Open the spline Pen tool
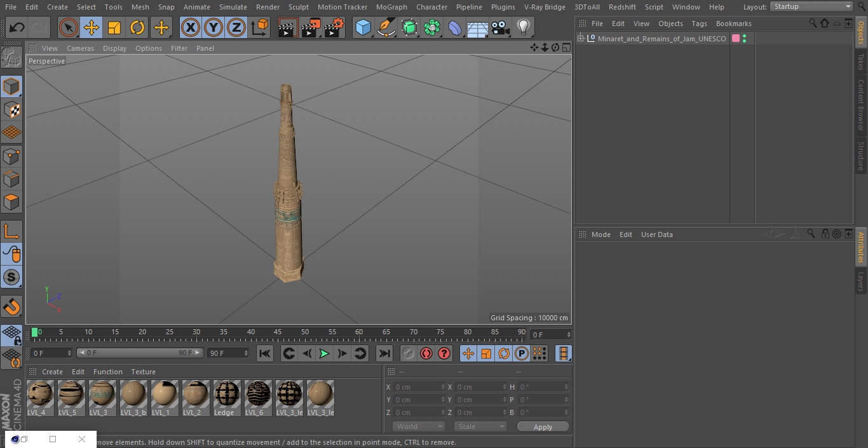Viewport: 868px width, 448px height. 386,27
